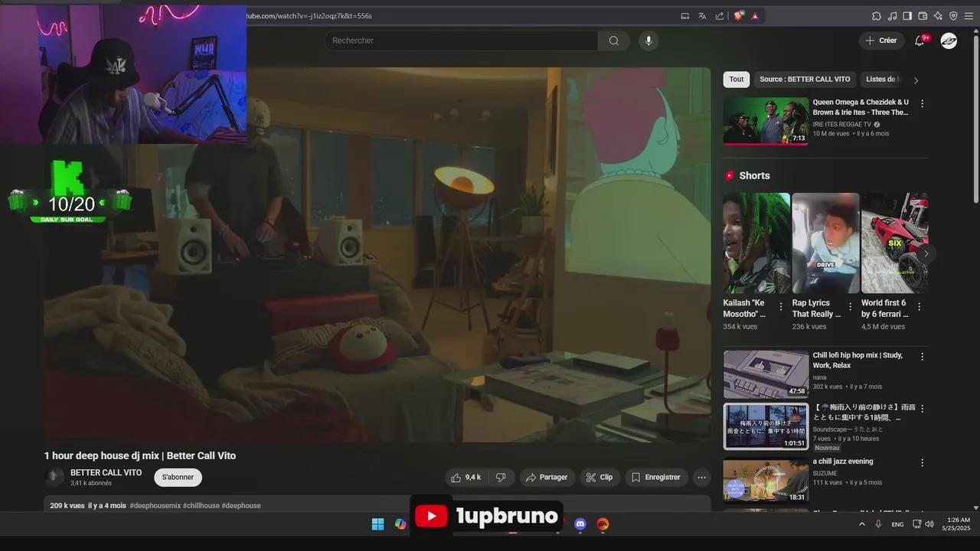Open the options menu for Chill lofi hip hop mix

[922, 357]
